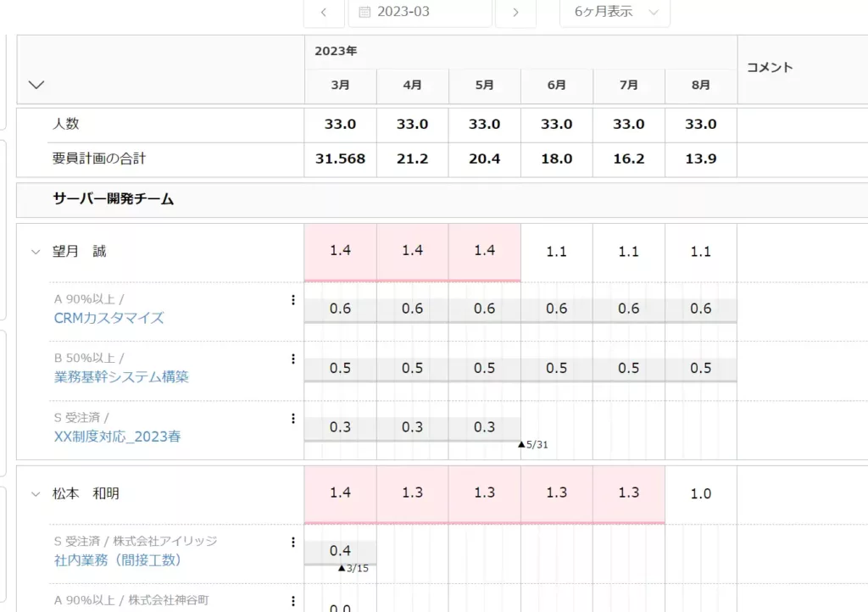
Task: Open the XX制度対応_2023春 project link
Action: point(117,437)
